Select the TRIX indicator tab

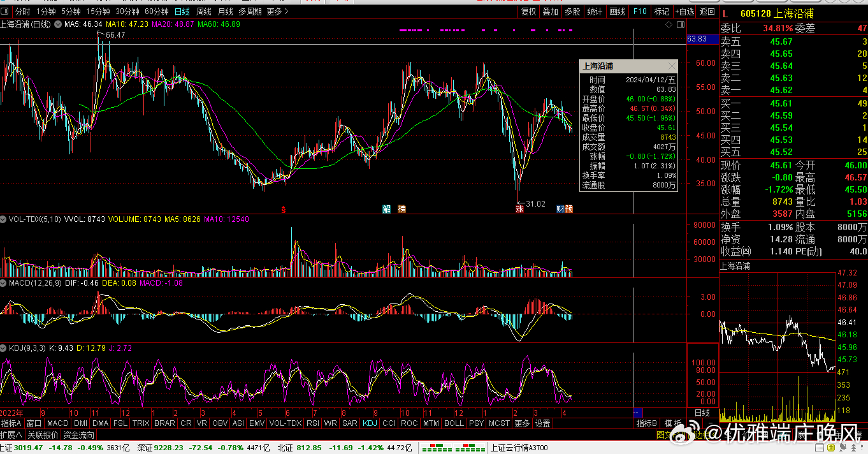point(141,423)
